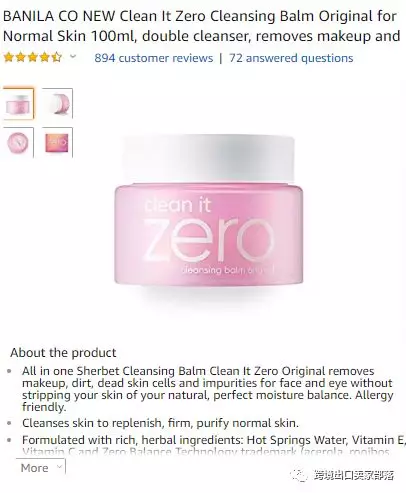
Task: Click the chevron in the More button
Action: coord(59,467)
